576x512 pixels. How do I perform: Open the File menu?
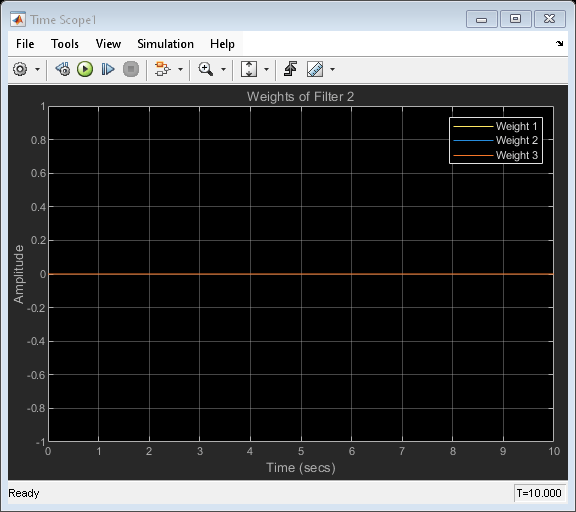coord(25,44)
